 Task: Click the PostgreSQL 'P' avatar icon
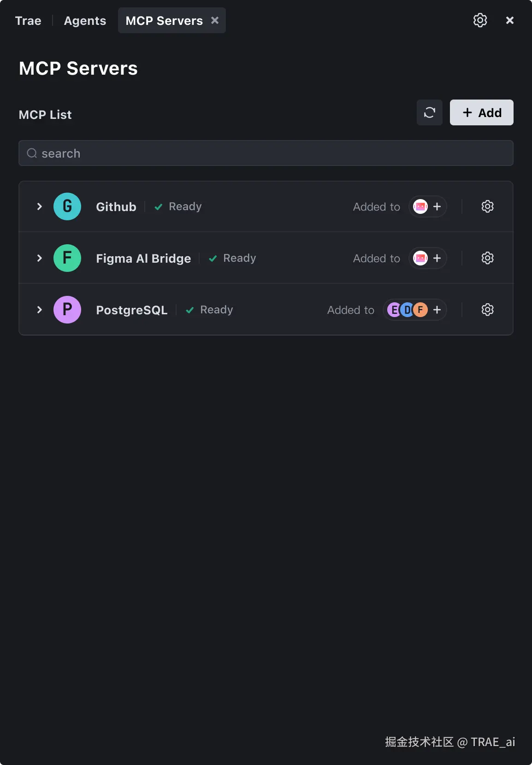67,310
